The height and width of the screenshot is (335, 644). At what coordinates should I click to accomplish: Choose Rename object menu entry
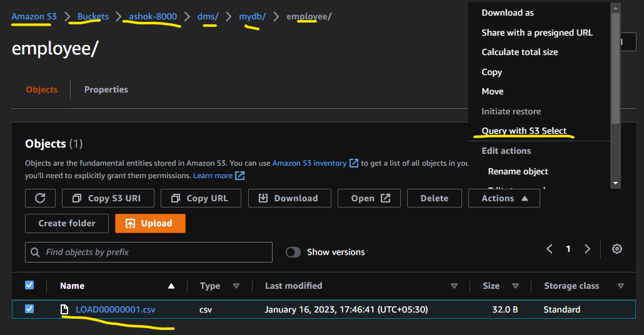518,172
